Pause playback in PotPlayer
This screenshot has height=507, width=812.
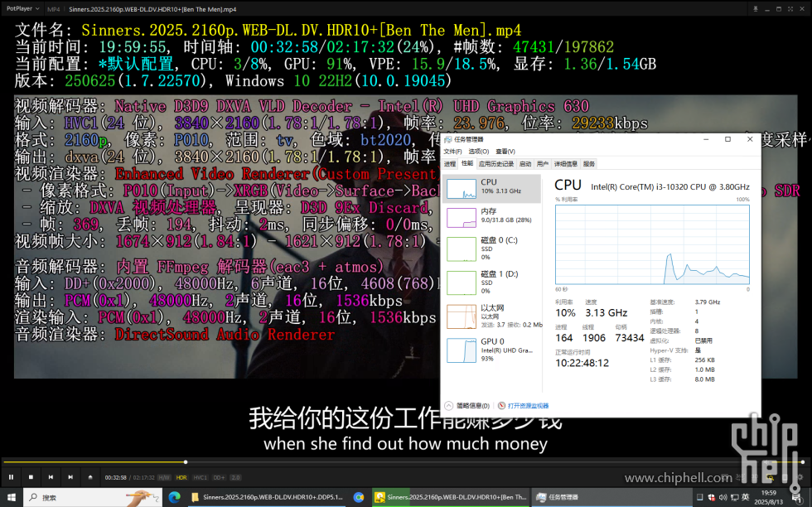coord(11,477)
